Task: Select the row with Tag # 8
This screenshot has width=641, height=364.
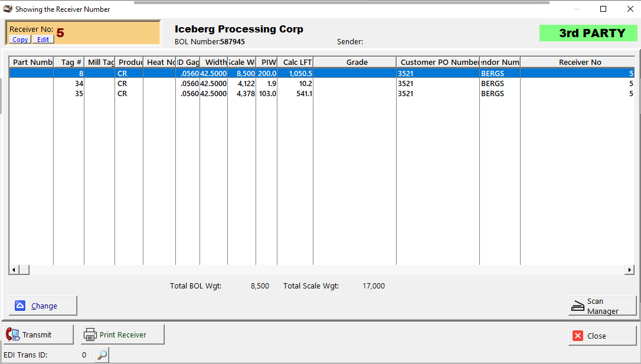Action: [x=322, y=74]
